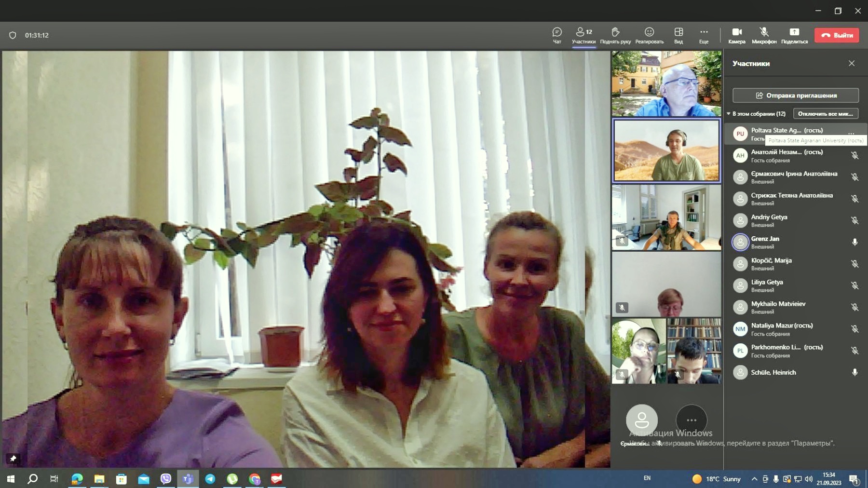Select video tile with bookshelf background
868x488 pixels.
coord(694,351)
